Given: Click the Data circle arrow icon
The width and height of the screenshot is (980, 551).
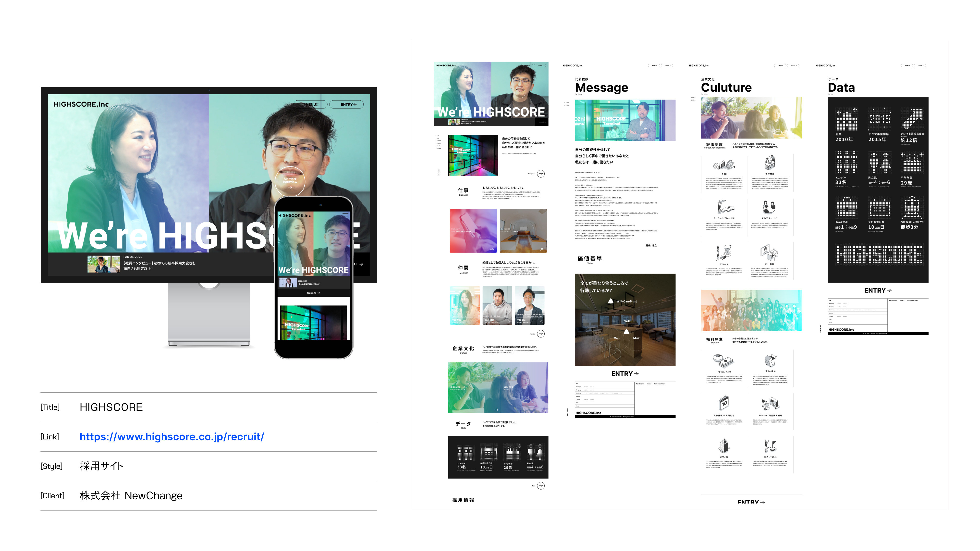Looking at the screenshot, I should pyautogui.click(x=541, y=486).
